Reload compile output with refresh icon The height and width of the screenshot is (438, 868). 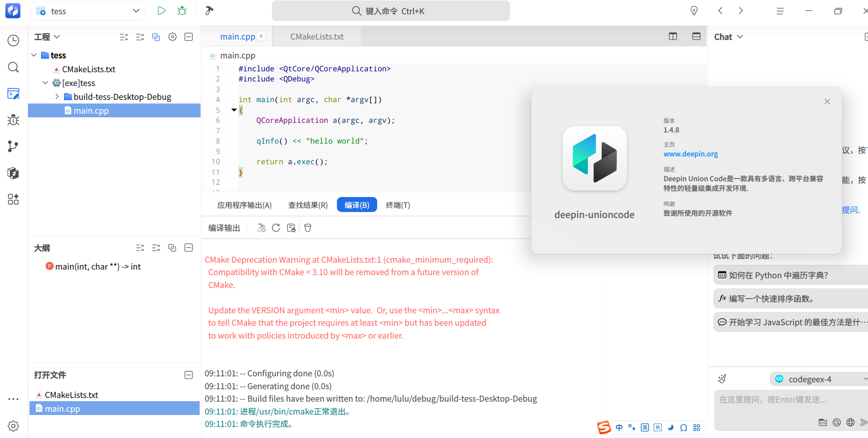(276, 228)
